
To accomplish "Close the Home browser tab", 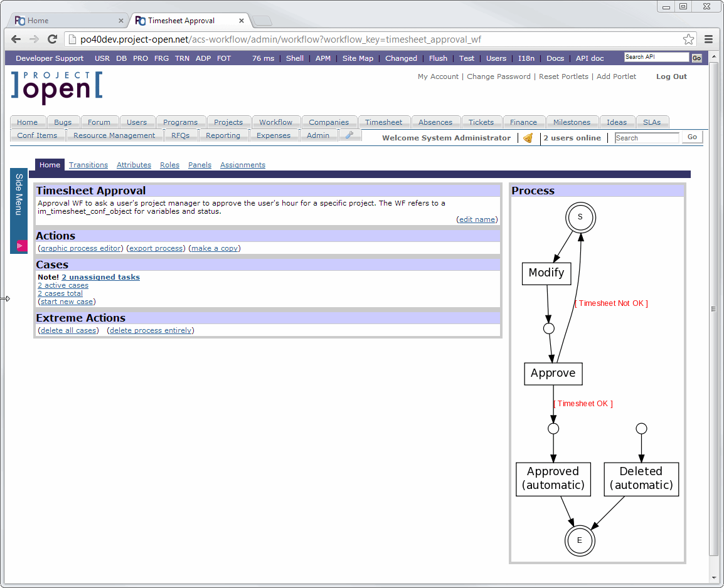I will point(121,21).
